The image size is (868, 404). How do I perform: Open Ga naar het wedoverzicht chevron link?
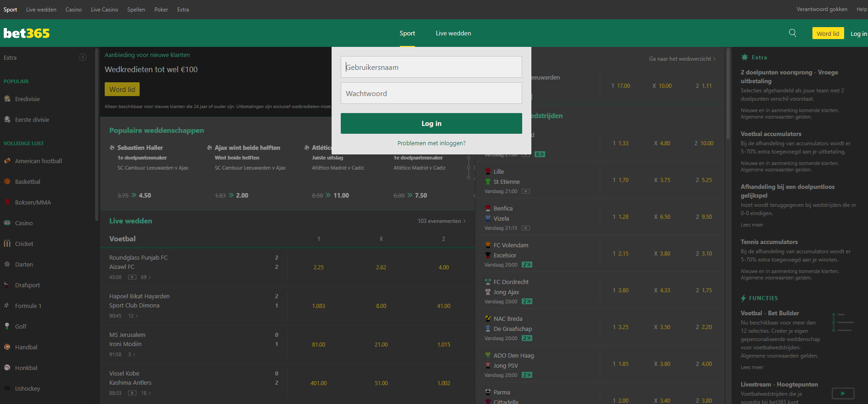[x=682, y=59]
